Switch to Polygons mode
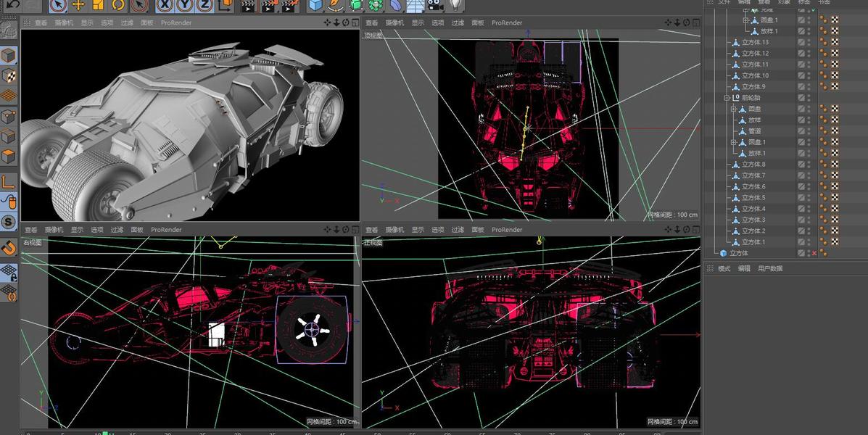This screenshot has height=435, width=868. (8, 156)
